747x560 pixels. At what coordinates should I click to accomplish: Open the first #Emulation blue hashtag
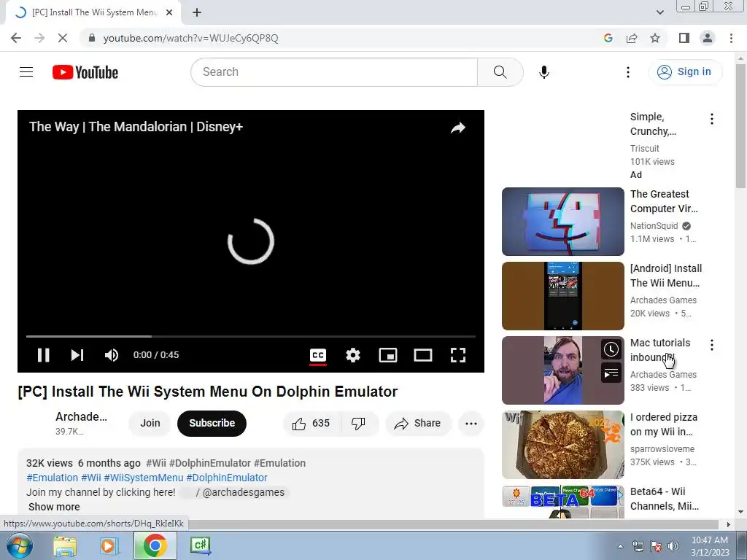(x=52, y=478)
